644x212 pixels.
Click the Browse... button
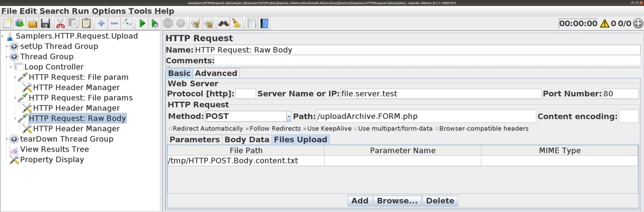coord(397,200)
